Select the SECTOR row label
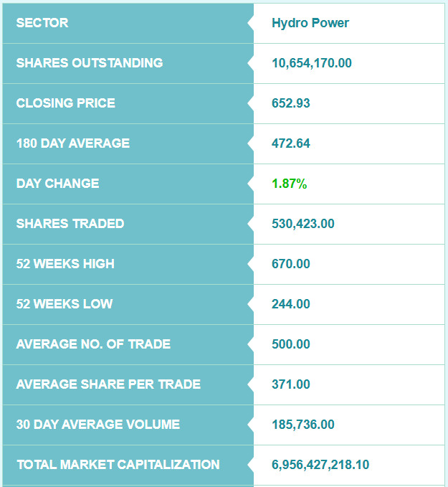 click(x=42, y=23)
